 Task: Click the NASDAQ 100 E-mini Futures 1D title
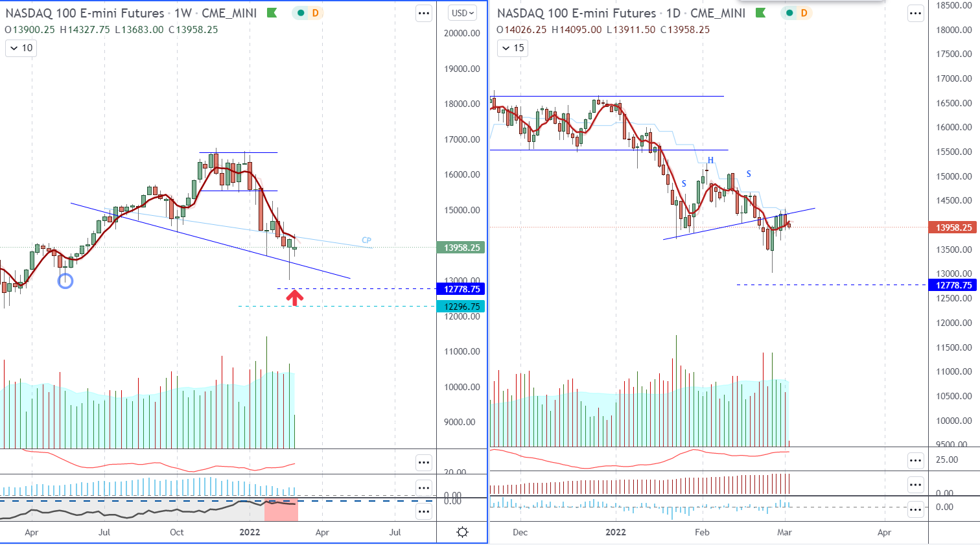pos(621,13)
